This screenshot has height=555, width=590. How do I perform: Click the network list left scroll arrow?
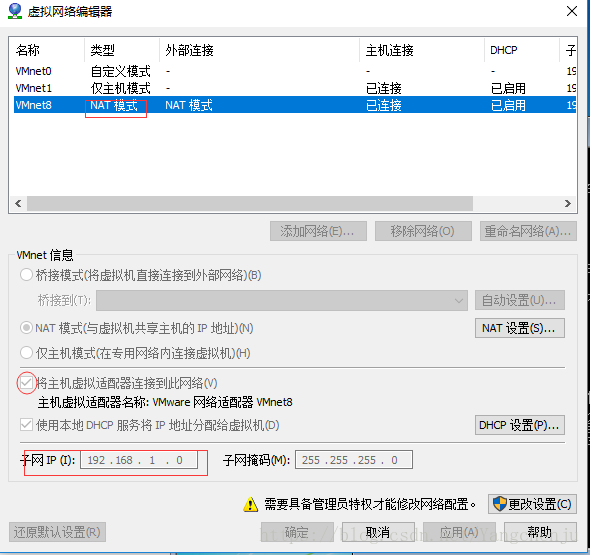(x=18, y=204)
